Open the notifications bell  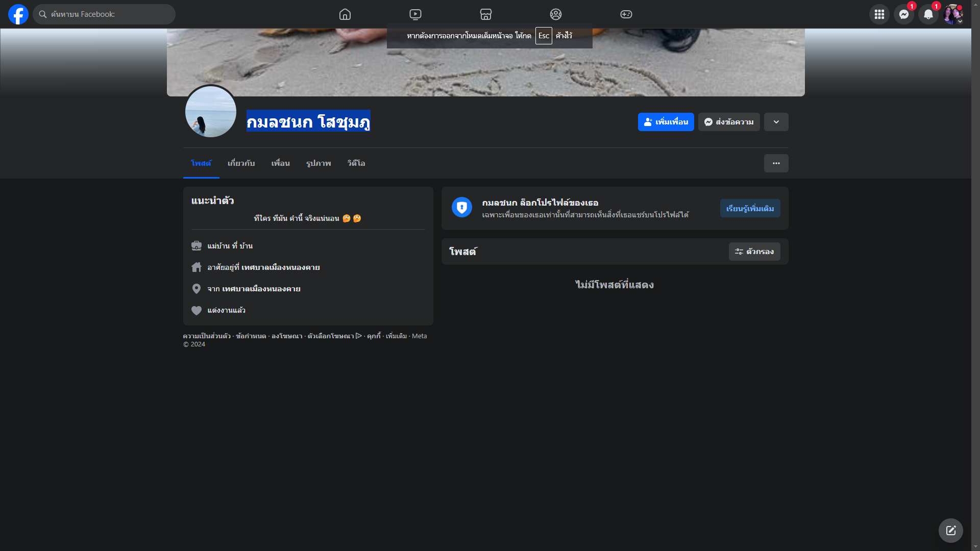[x=928, y=14]
